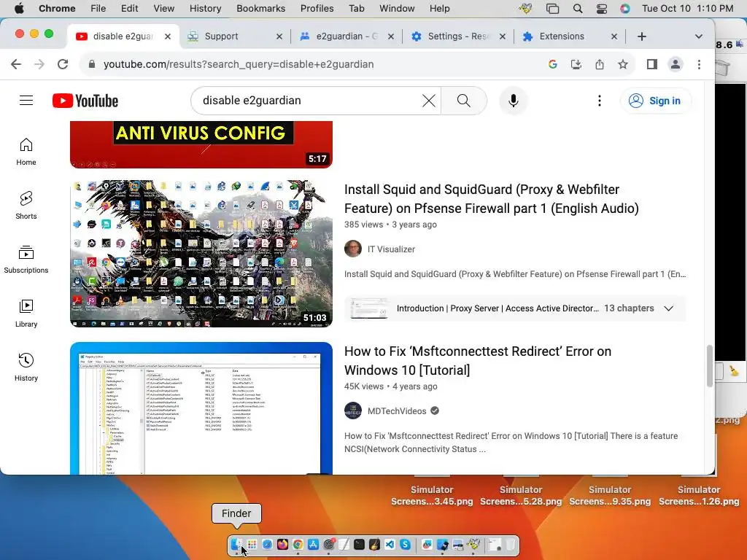This screenshot has height=560, width=747.
Task: Open the 51:03 desktop video thumbnail
Action: coord(201,253)
